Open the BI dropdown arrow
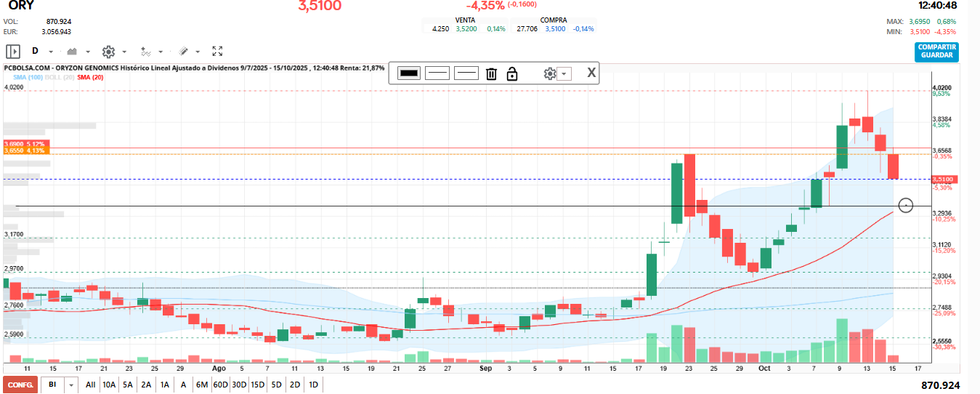The image size is (980, 394). [x=70, y=385]
